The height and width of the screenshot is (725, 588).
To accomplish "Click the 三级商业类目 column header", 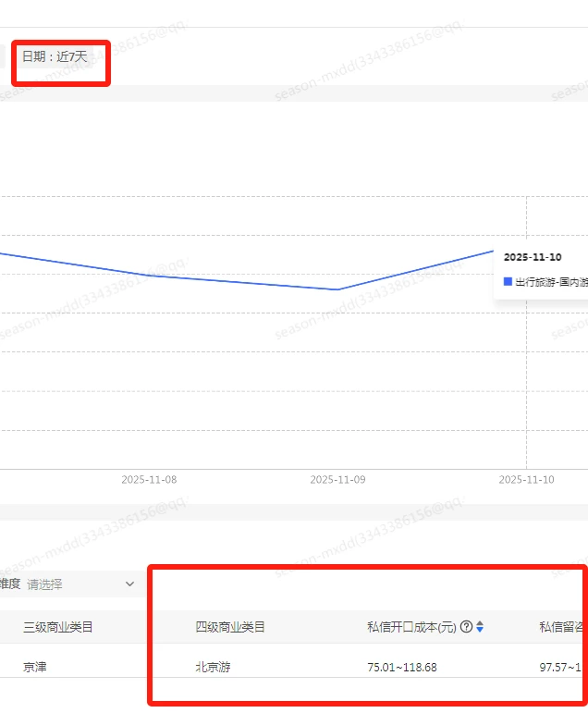I will tap(57, 627).
